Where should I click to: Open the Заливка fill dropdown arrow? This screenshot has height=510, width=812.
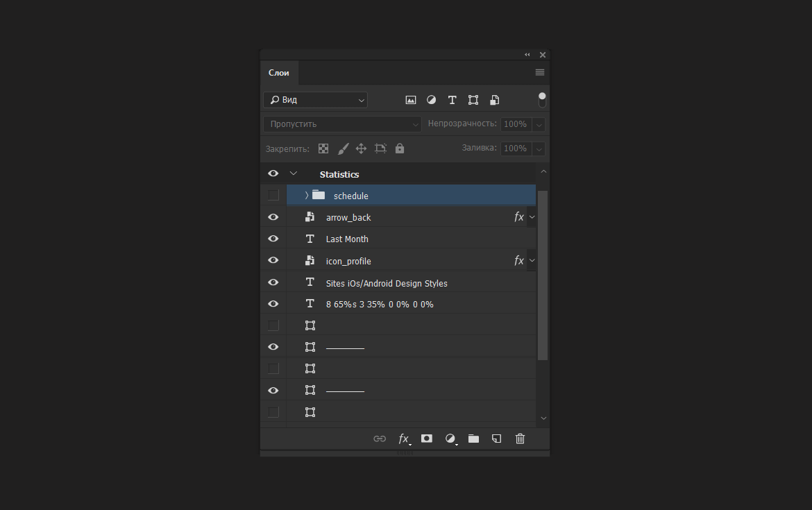[539, 148]
